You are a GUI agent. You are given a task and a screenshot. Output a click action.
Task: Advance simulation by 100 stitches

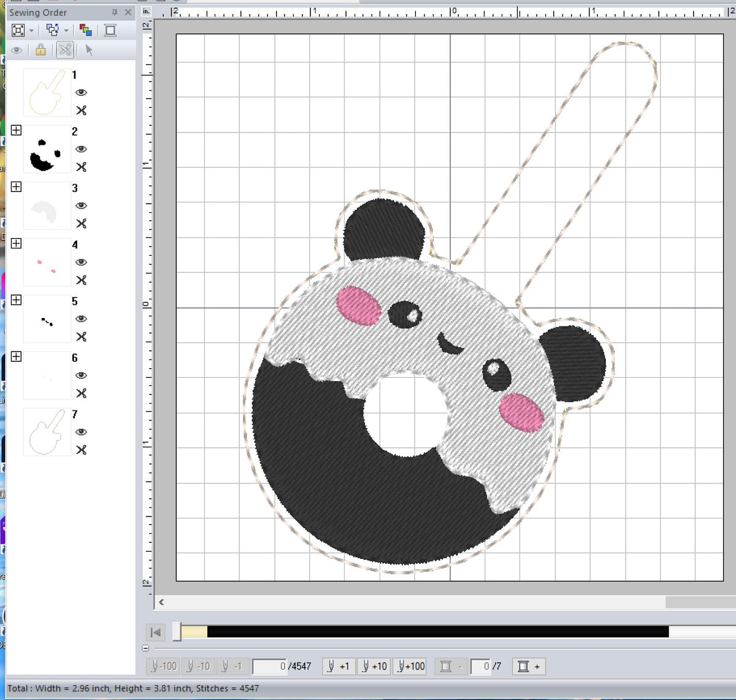click(x=409, y=666)
